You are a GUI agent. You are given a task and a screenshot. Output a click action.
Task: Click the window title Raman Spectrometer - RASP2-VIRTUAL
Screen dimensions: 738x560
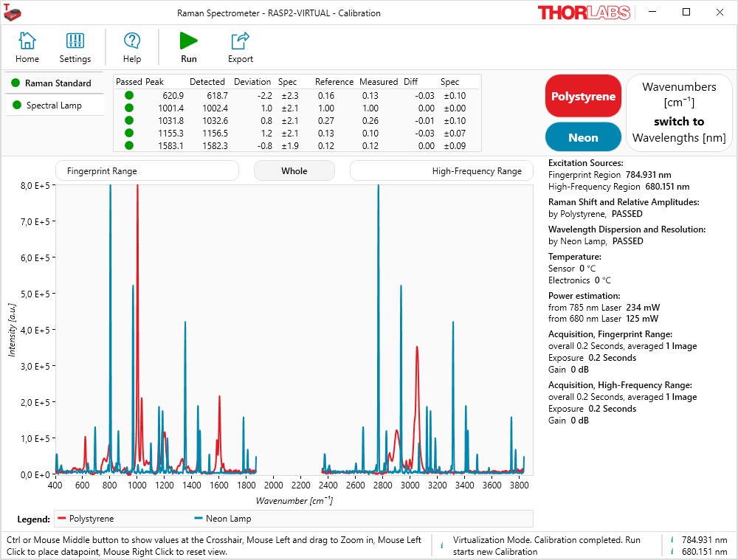pyautogui.click(x=279, y=13)
